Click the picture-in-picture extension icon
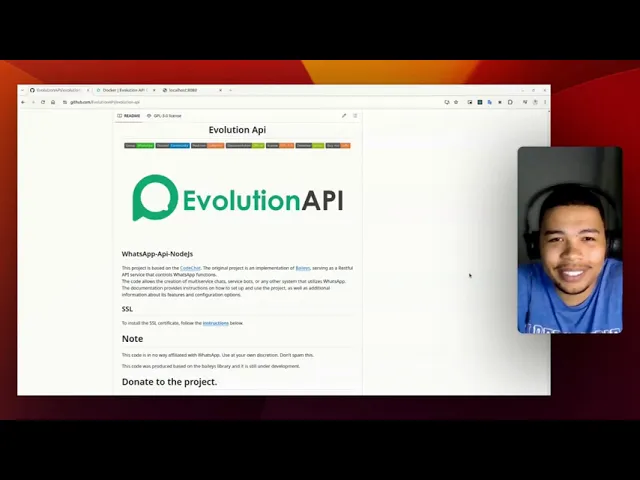The image size is (640, 480). point(470,102)
